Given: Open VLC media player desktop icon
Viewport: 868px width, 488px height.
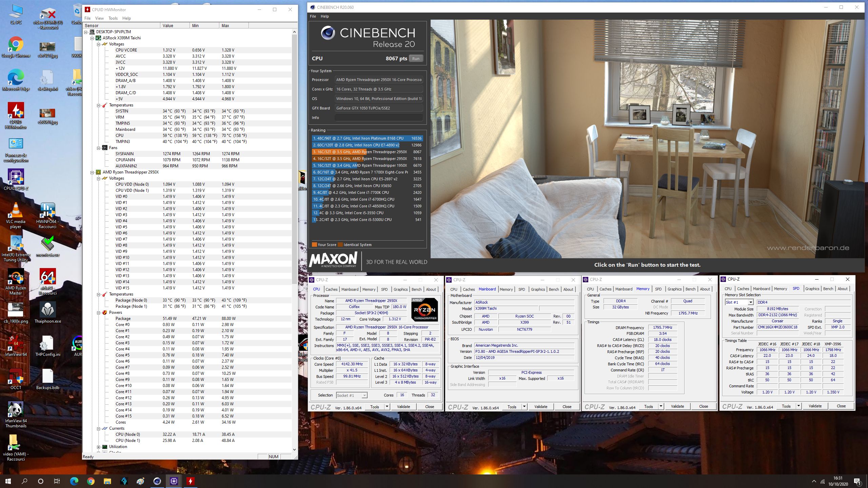Looking at the screenshot, I should (16, 216).
